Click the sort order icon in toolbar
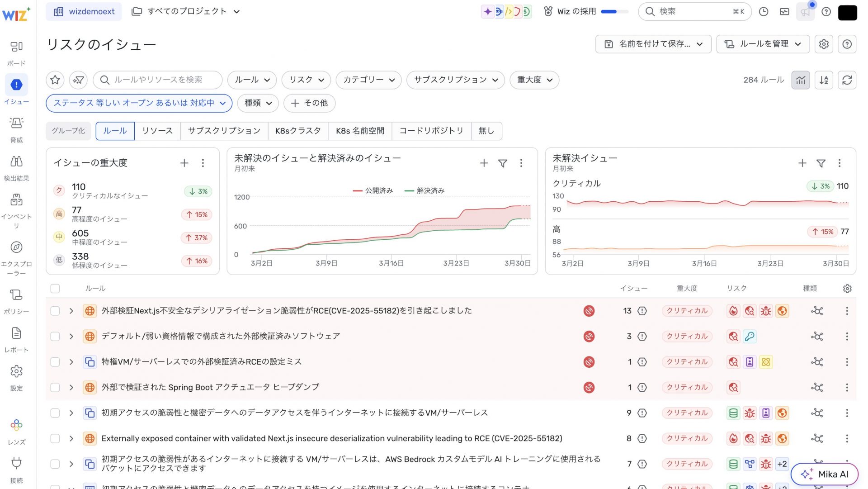The image size is (868, 489). (x=824, y=80)
